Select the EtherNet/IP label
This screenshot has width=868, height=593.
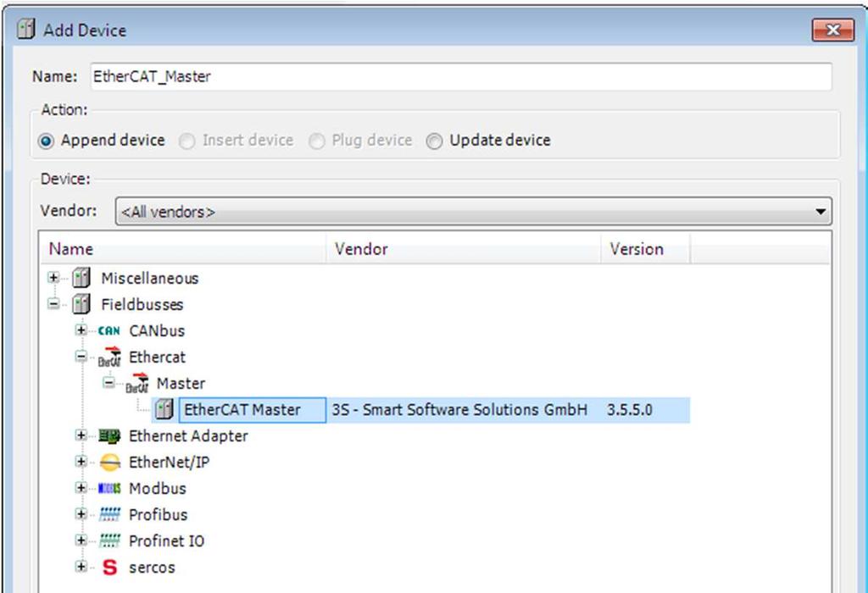click(x=169, y=463)
